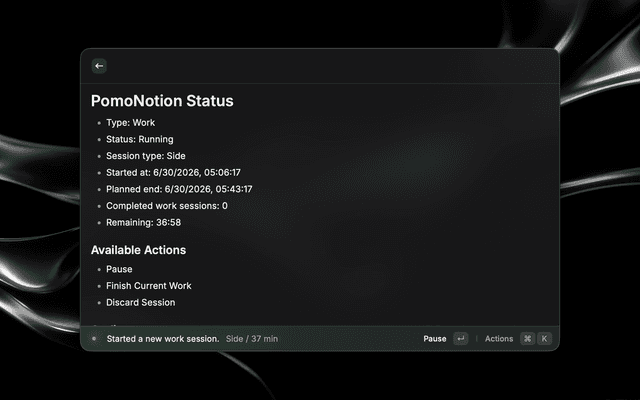Click the 'Remaining: 36:58' line
This screenshot has width=640, height=400.
(144, 223)
